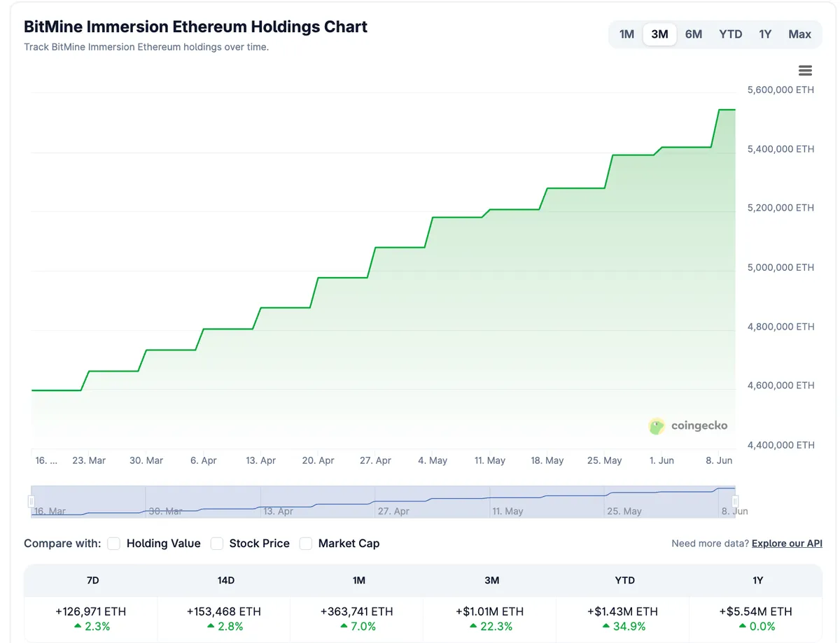Switch to the 6M time range

coord(694,34)
